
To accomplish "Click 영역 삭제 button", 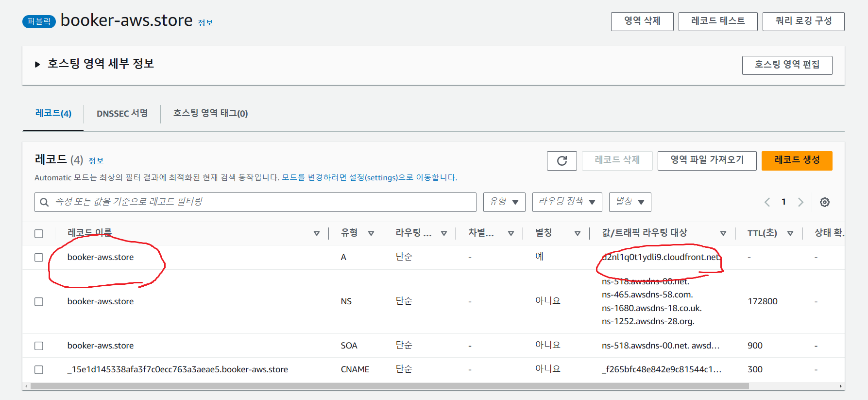I will pos(642,21).
